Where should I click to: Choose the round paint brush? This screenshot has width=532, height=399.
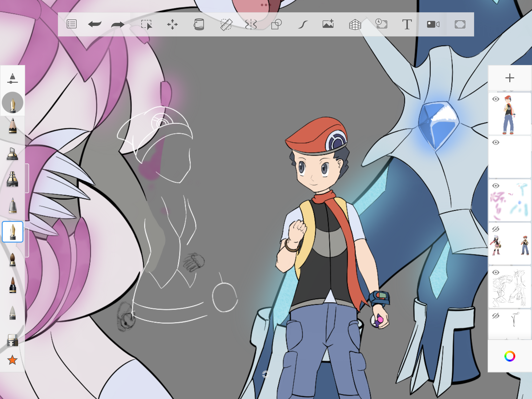point(13,260)
